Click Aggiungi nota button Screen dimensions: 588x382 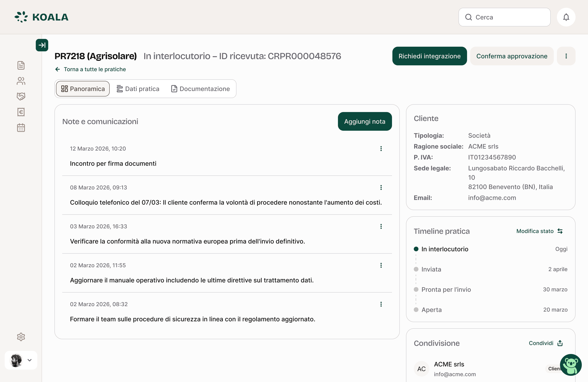(x=365, y=121)
